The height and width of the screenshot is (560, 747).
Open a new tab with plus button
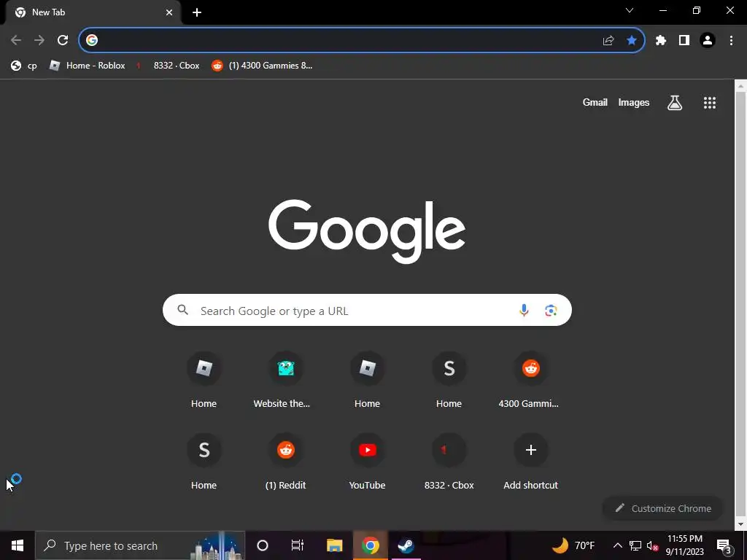(x=197, y=12)
